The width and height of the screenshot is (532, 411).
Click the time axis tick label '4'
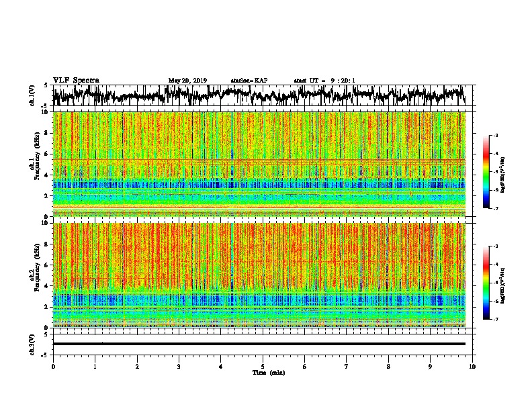(x=221, y=367)
